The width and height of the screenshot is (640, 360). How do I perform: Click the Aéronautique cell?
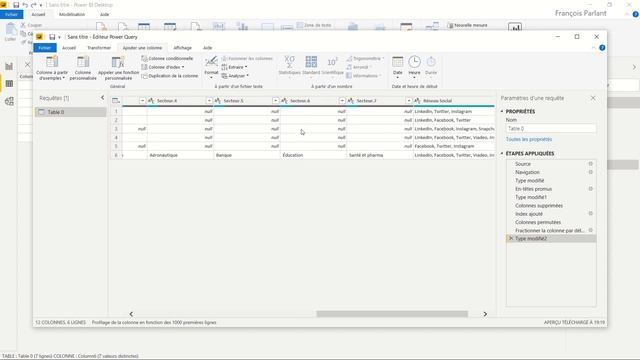point(180,155)
